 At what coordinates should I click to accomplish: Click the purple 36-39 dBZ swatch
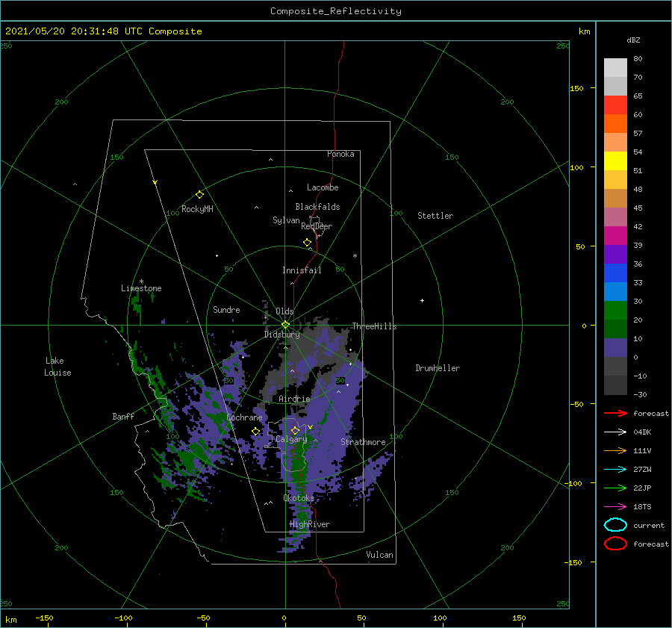point(615,254)
